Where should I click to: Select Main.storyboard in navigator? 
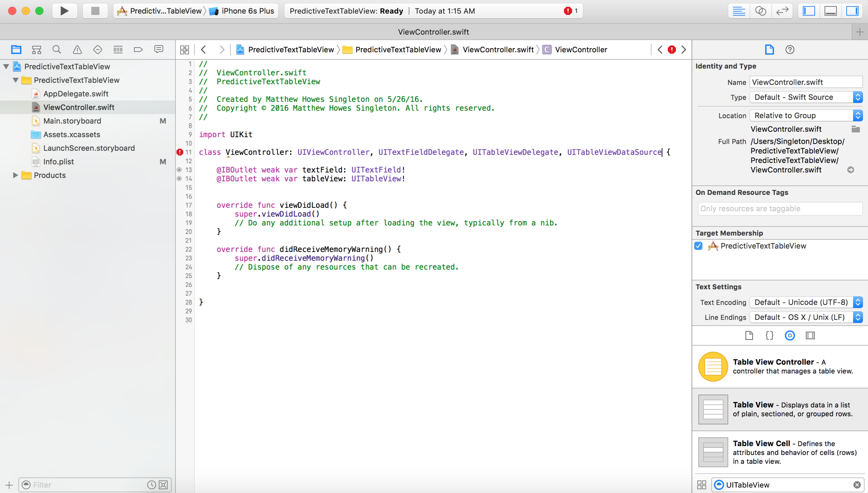coord(72,121)
